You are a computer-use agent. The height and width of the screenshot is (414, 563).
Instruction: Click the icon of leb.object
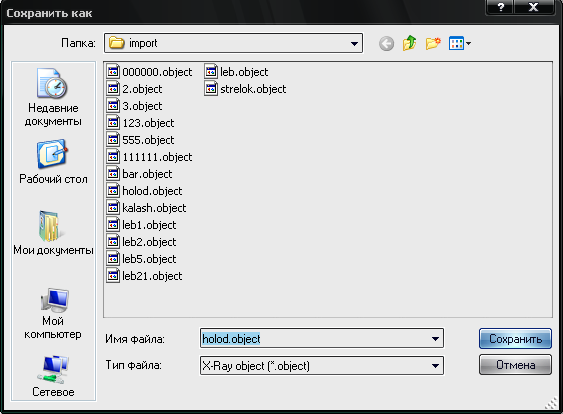click(x=211, y=71)
